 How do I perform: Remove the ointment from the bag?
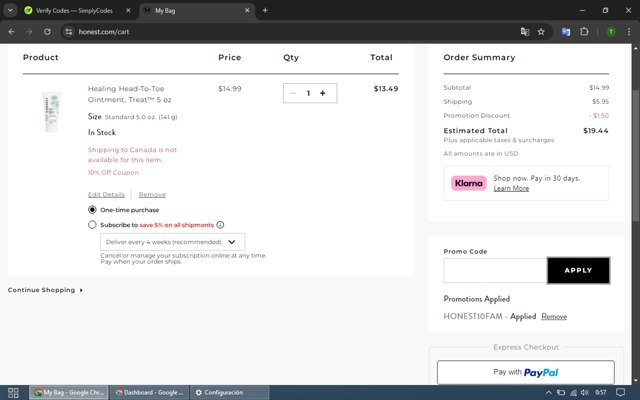(152, 194)
